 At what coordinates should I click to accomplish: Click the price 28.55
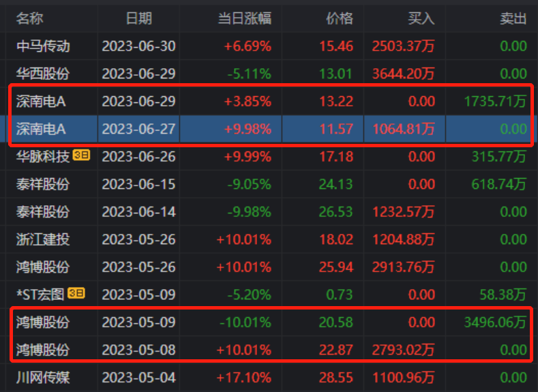coord(336,378)
